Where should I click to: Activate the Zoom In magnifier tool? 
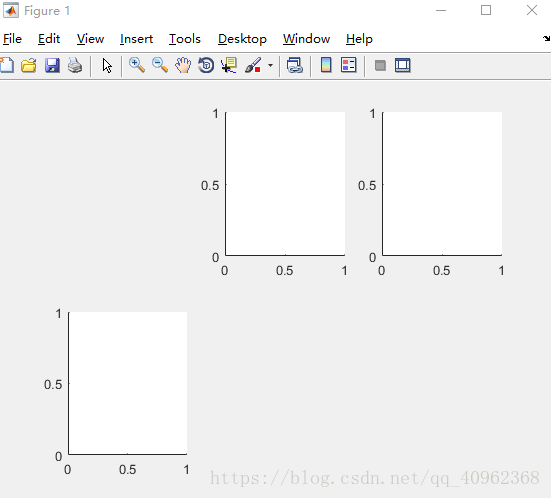tap(137, 65)
